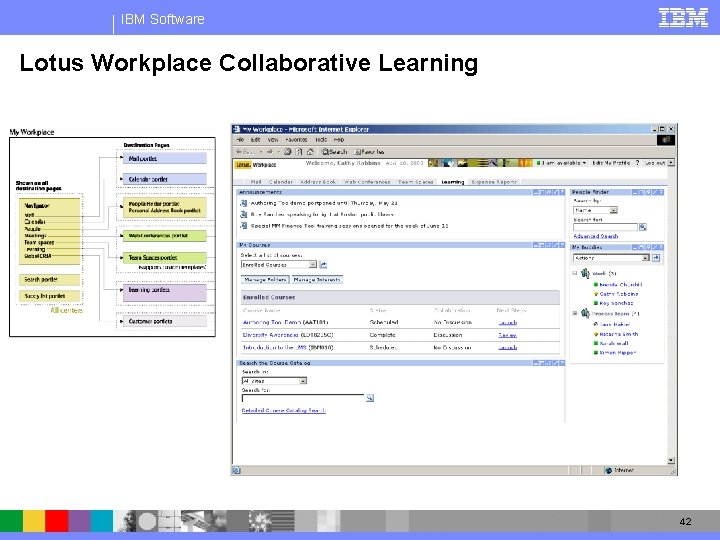Click the Refresh page icon in the toolbar
The width and height of the screenshot is (720, 540).
[x=299, y=152]
